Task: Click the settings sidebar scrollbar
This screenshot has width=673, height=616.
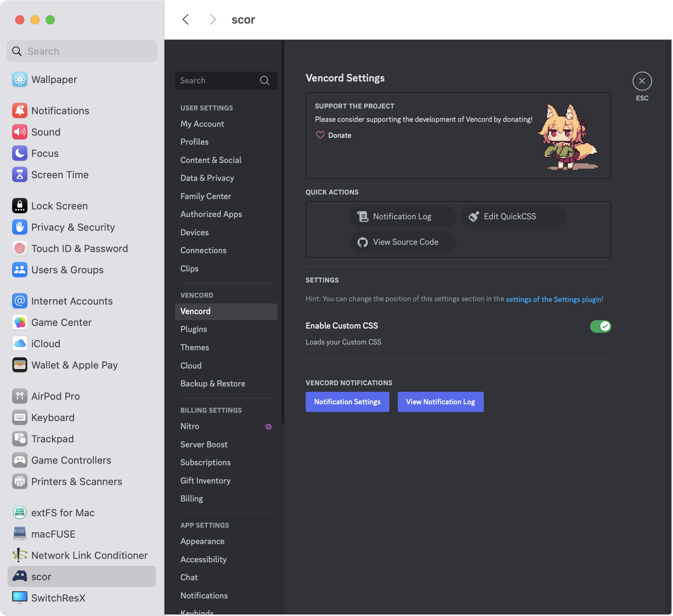Action: (x=283, y=231)
